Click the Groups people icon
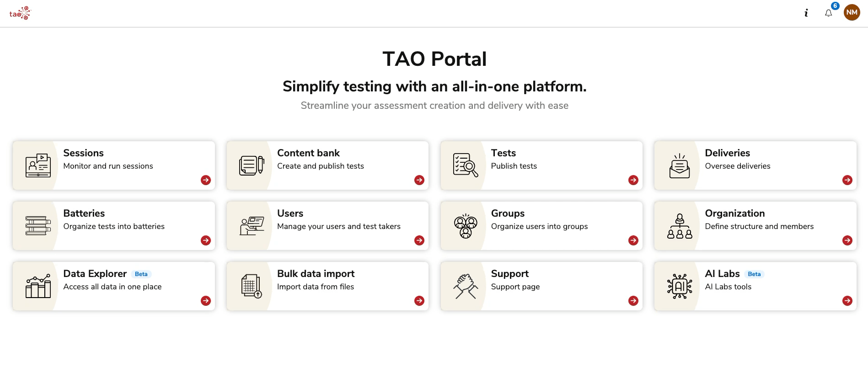Viewport: 868px width, 373px height. click(465, 226)
